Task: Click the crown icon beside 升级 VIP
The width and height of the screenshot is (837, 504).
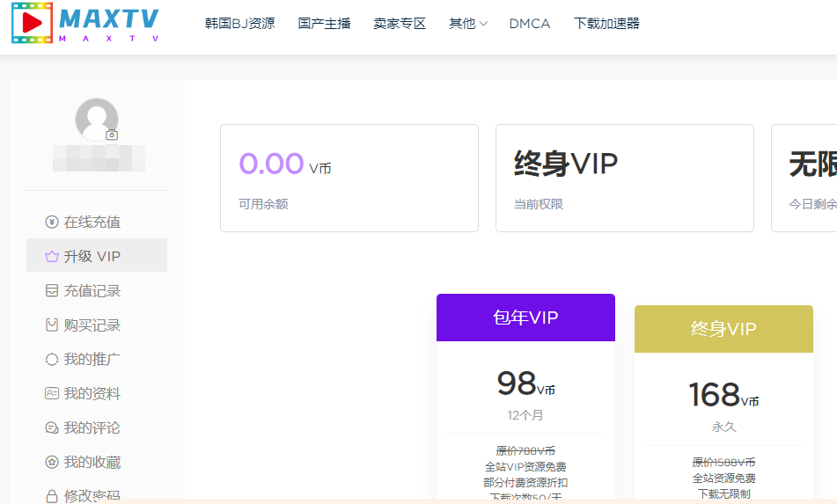Action: pos(52,257)
